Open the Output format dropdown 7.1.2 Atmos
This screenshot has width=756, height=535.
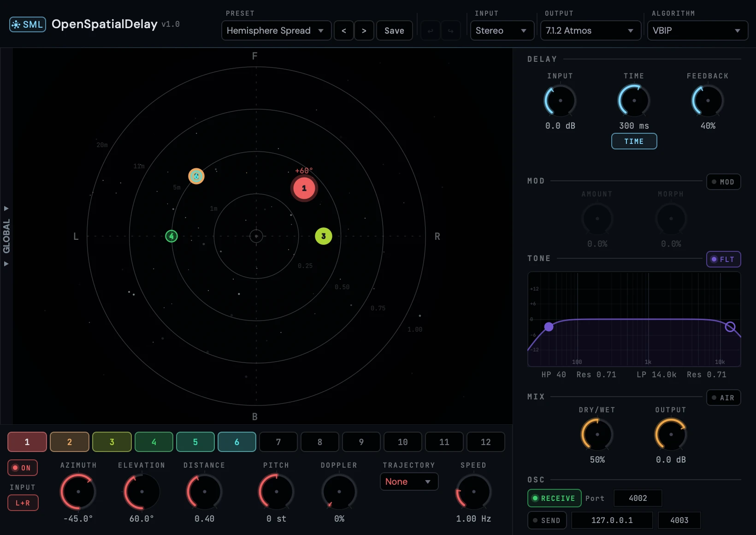(591, 30)
